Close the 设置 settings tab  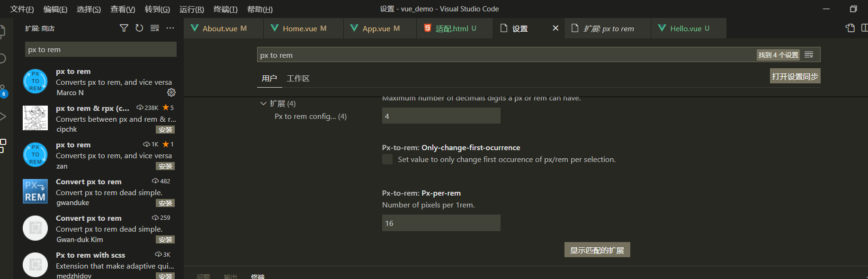(555, 28)
